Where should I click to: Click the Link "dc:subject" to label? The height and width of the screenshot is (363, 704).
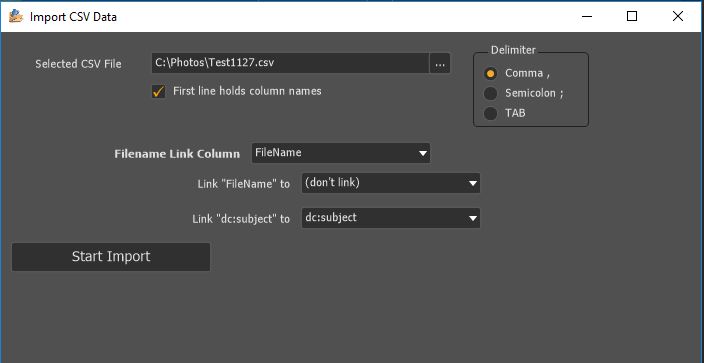click(x=241, y=219)
